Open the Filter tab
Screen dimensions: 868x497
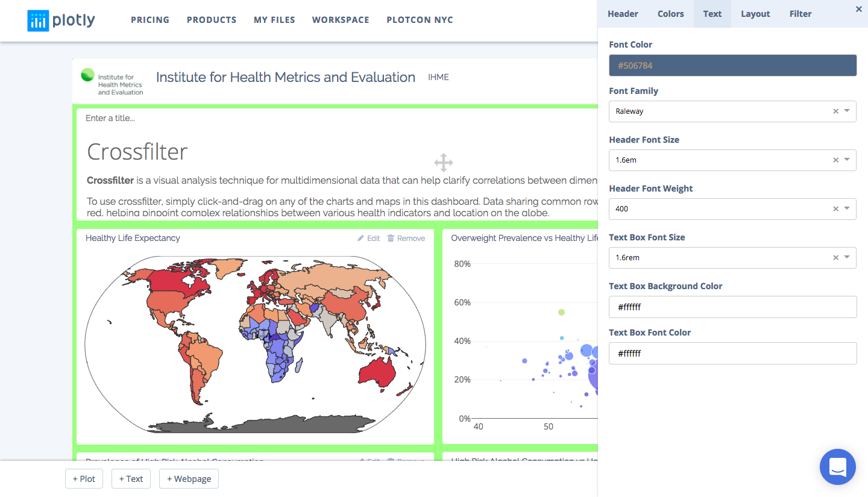(800, 14)
